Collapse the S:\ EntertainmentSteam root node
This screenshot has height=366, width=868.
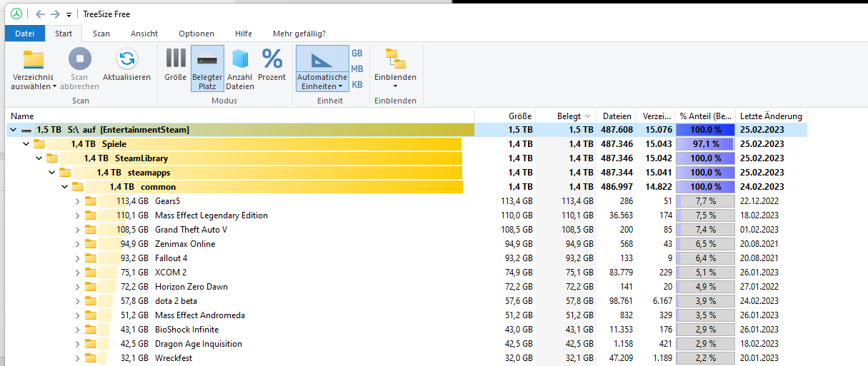[x=14, y=130]
